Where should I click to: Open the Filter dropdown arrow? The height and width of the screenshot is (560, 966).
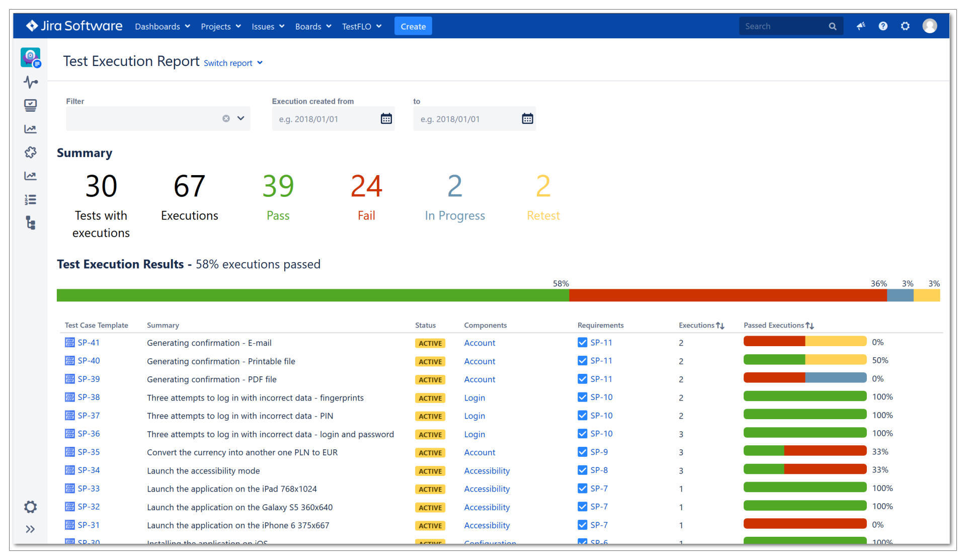(x=241, y=119)
